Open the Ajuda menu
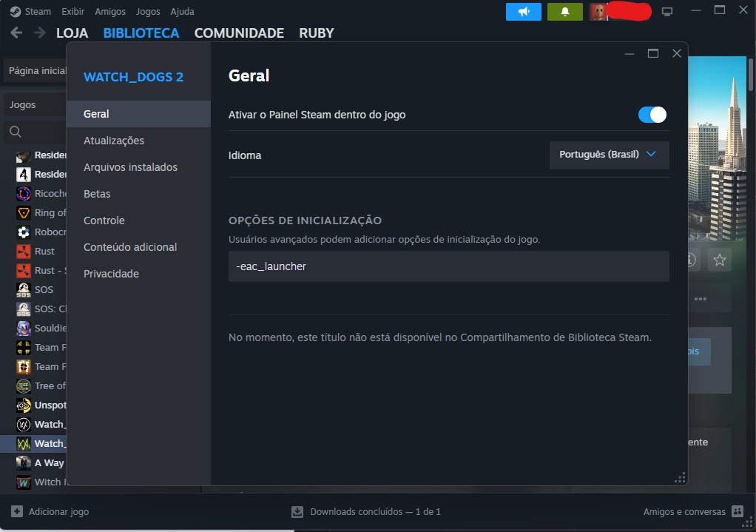756x532 pixels. pos(182,12)
